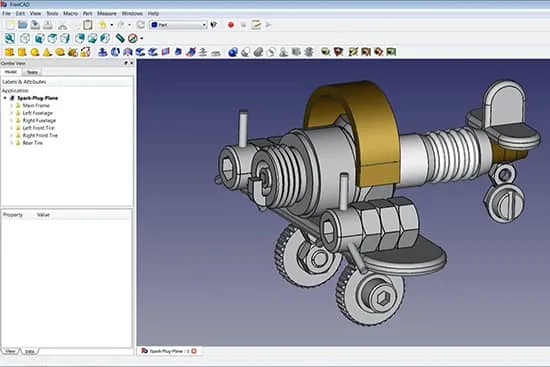
Task: Switch to the rear view cube
Action: tap(80, 38)
